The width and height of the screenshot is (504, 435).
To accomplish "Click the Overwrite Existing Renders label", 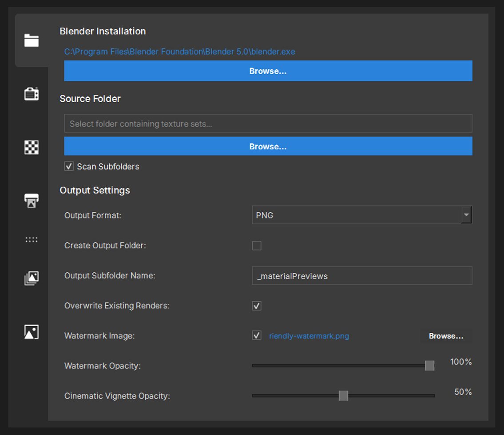I will click(117, 306).
